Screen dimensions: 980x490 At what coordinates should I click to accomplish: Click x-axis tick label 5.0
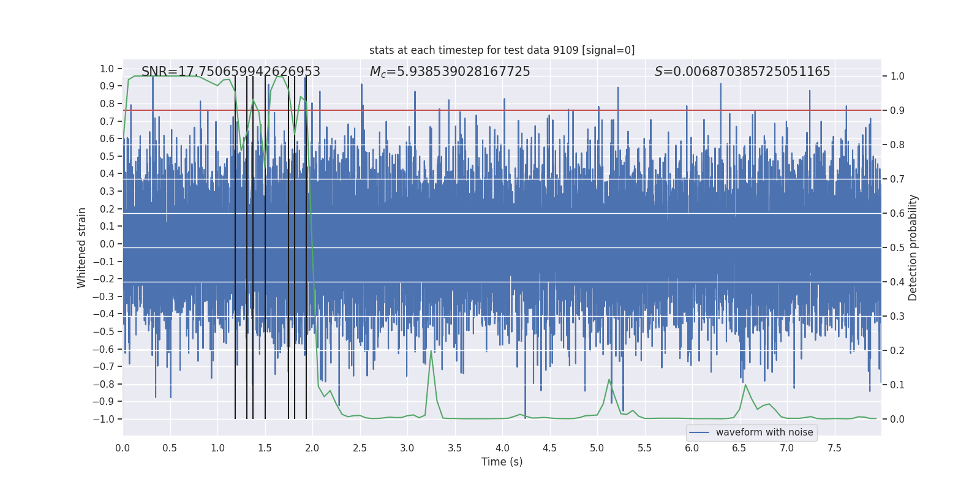(597, 448)
